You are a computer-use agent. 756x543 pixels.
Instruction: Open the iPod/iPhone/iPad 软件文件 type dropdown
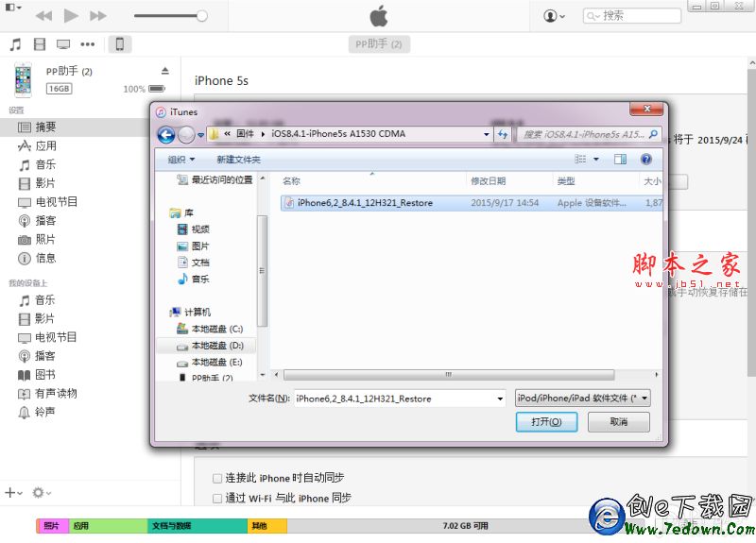click(x=582, y=398)
